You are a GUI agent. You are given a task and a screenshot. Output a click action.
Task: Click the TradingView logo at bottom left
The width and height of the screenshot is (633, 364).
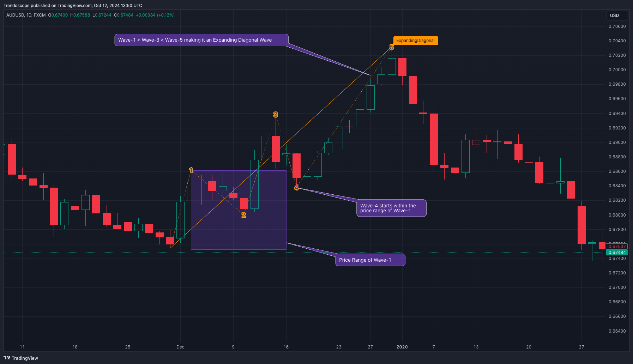(21, 358)
